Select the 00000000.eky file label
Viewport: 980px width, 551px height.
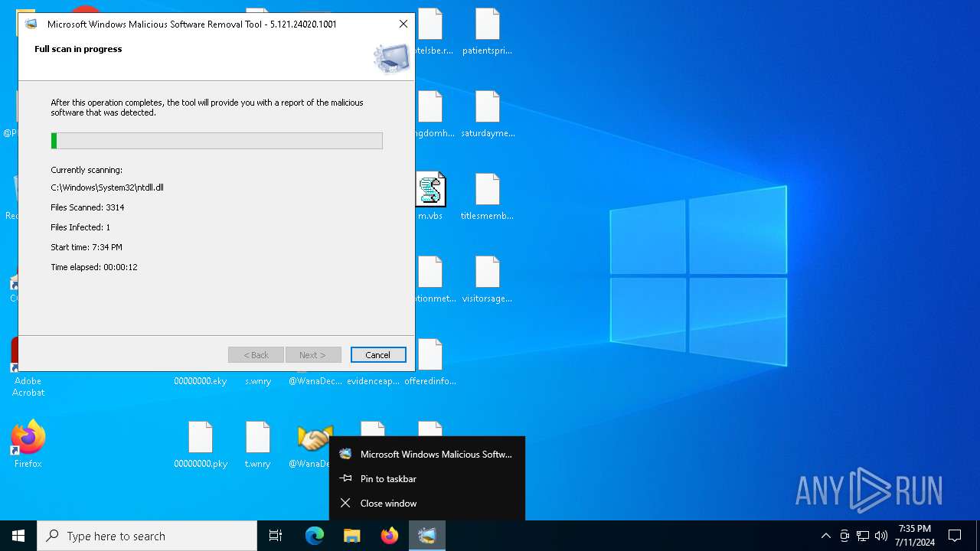tap(201, 381)
